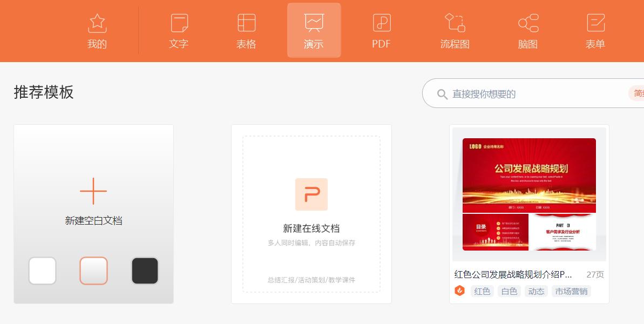Open the 文字 (Docs) section
The width and height of the screenshot is (644, 324).
tap(179, 30)
